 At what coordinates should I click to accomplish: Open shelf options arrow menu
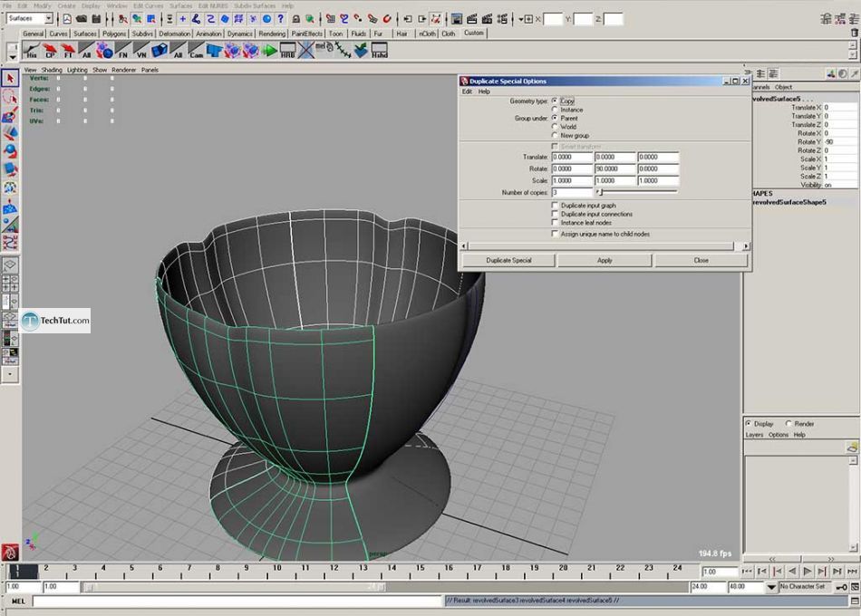(12, 56)
